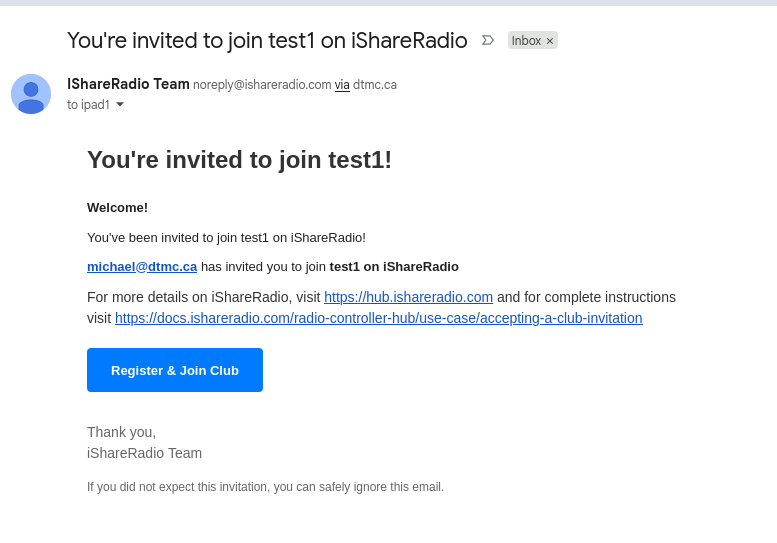Viewport: 777px width, 543px height.
Task: Click the bold 'Welcome!' text
Action: click(117, 207)
